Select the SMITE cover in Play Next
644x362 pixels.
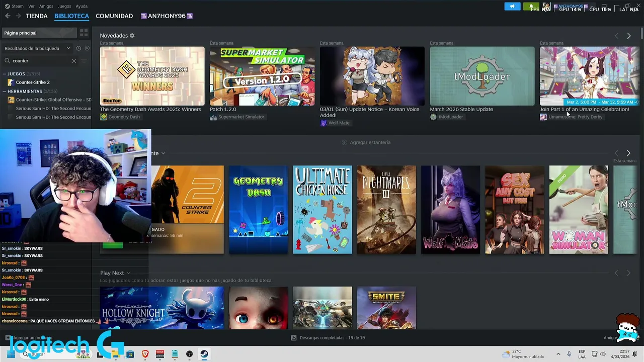[x=386, y=308]
